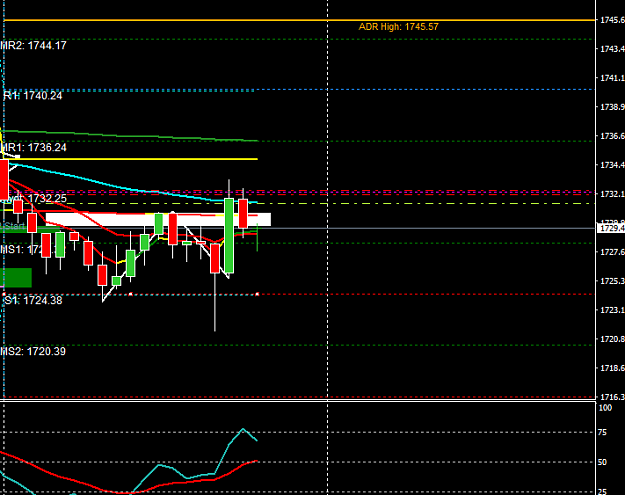Screen dimensions: 625x495
Task: Click the tallest green candlestick body
Action: click(229, 236)
